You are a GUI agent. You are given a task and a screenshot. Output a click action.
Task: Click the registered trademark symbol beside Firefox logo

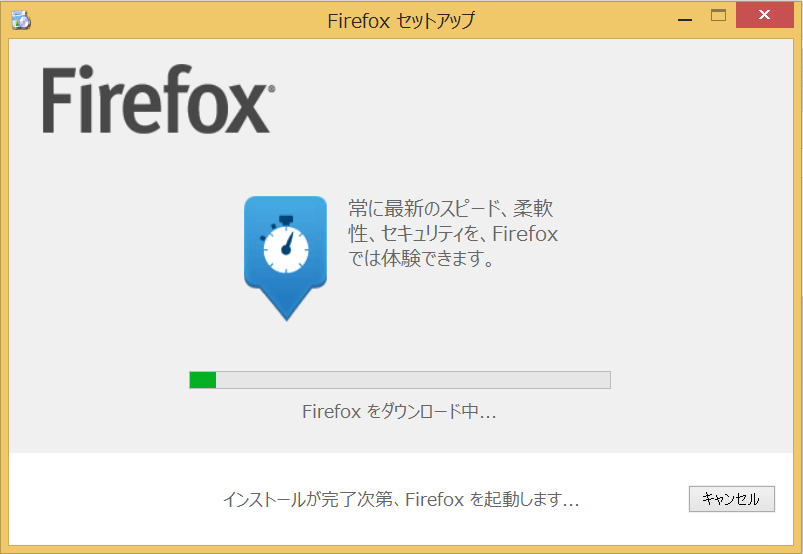pyautogui.click(x=271, y=88)
